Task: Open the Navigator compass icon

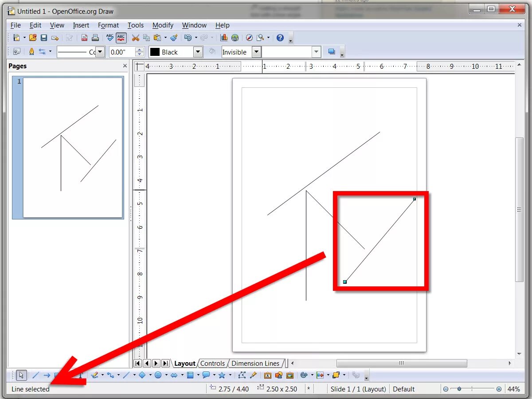Action: point(249,38)
